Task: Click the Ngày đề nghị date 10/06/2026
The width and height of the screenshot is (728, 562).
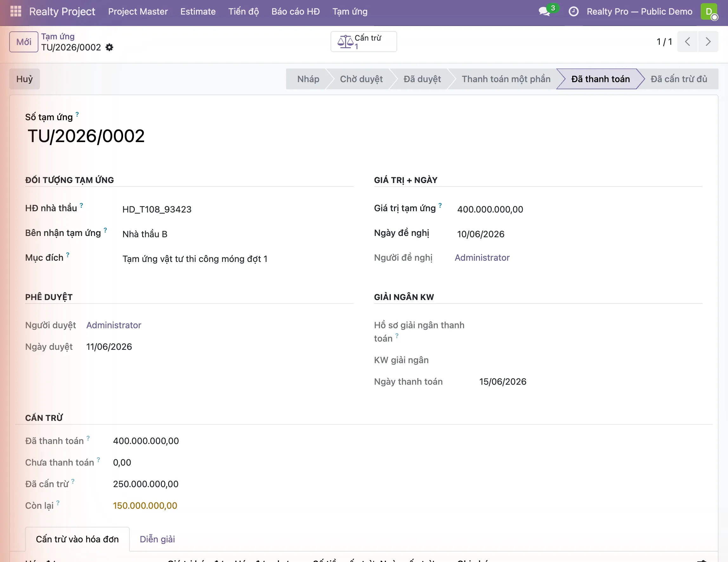Action: (481, 234)
